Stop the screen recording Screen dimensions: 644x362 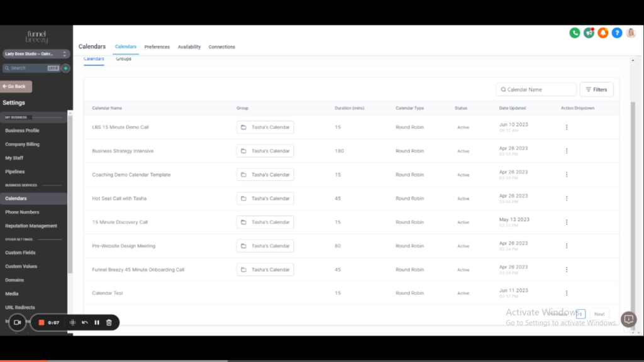coord(42,322)
